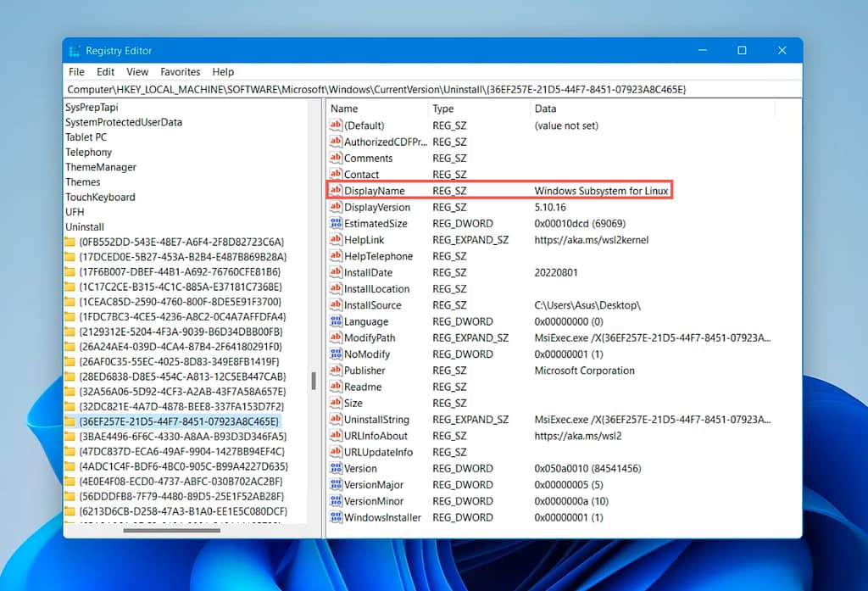Select the Size value name
The width and height of the screenshot is (868, 591).
(353, 404)
